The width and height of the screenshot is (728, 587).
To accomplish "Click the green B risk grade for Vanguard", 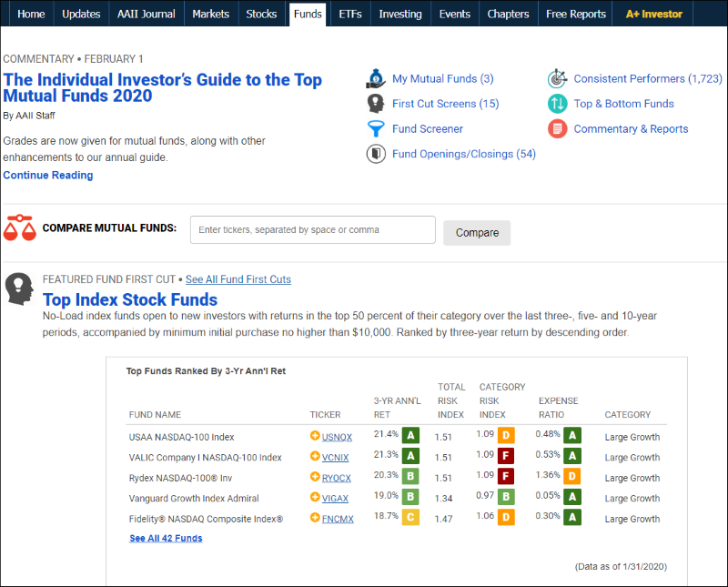I will (506, 497).
